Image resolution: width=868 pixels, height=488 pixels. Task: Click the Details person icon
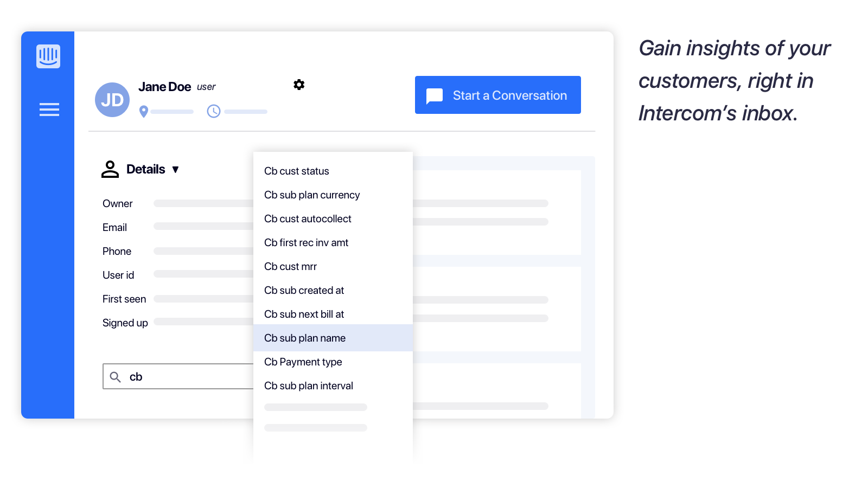click(x=110, y=169)
